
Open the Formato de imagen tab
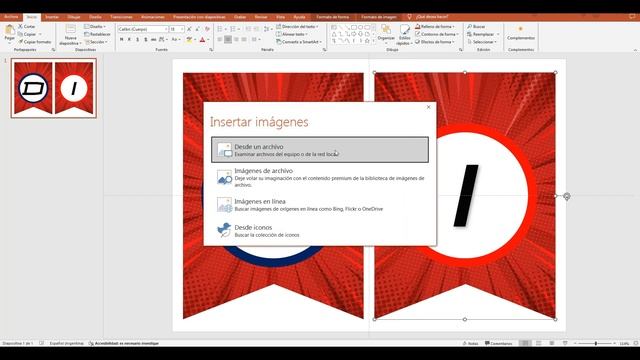379,17
